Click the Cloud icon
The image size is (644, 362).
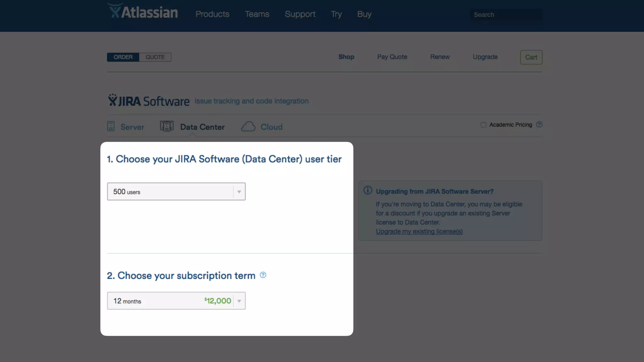(x=248, y=126)
